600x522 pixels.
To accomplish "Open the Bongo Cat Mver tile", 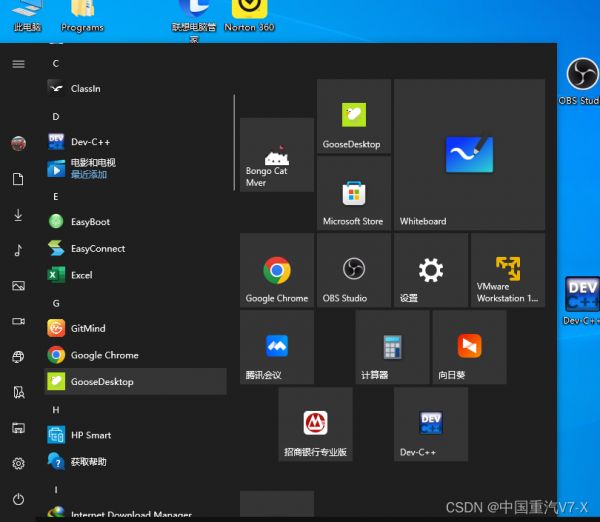I will 277,155.
